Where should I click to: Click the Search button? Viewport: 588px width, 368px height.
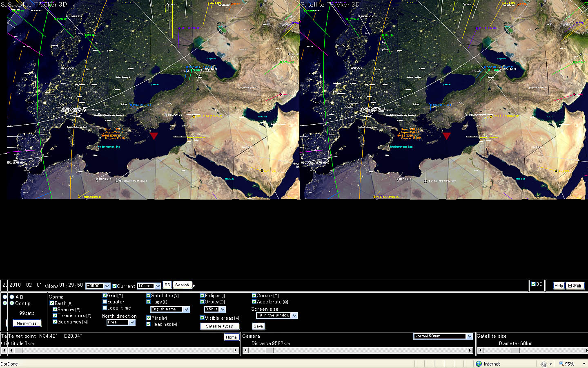tap(182, 285)
